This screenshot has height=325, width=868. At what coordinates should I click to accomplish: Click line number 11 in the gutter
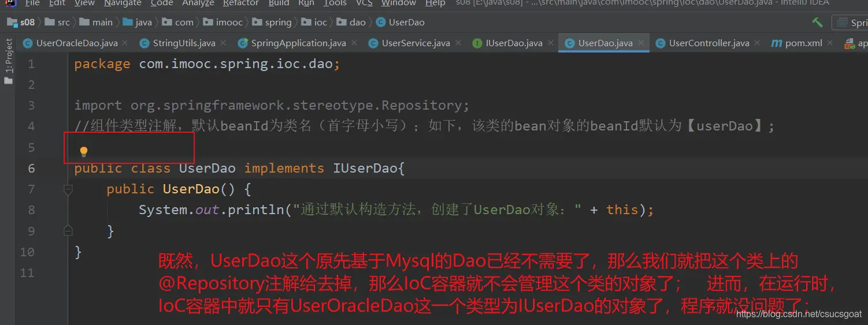[x=27, y=272]
